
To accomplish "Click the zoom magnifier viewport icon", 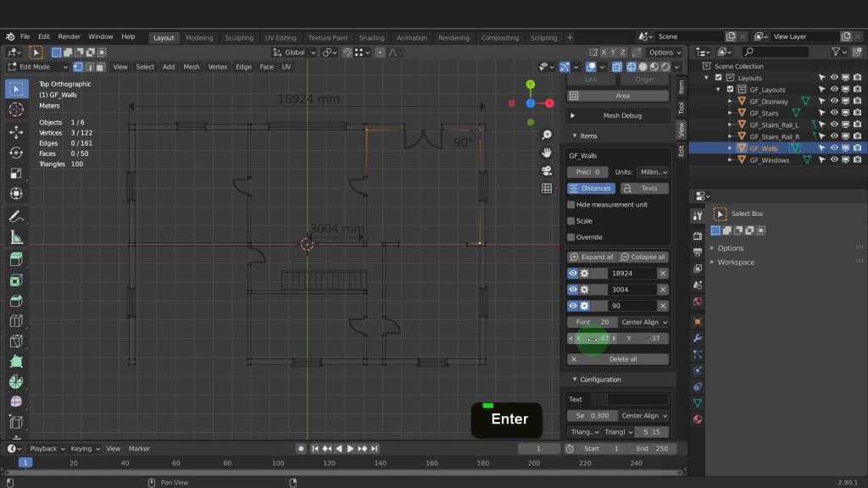I will (547, 136).
